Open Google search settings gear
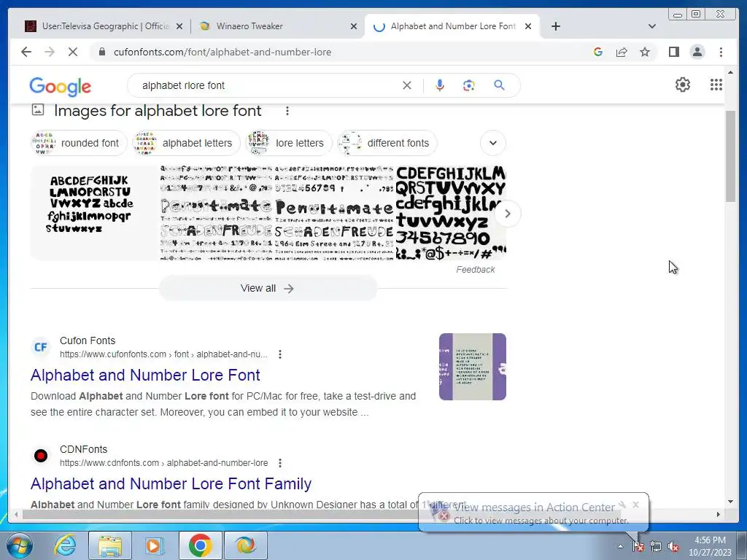Image resolution: width=747 pixels, height=560 pixels. click(x=682, y=85)
